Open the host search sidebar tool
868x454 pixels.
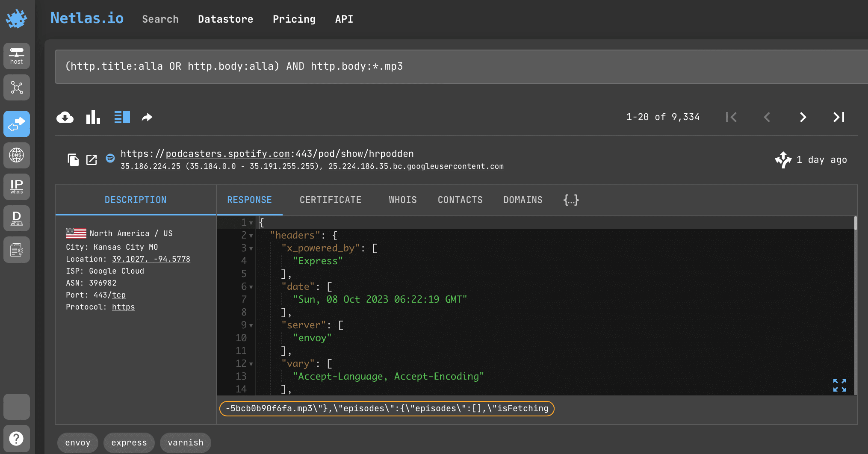tap(17, 56)
